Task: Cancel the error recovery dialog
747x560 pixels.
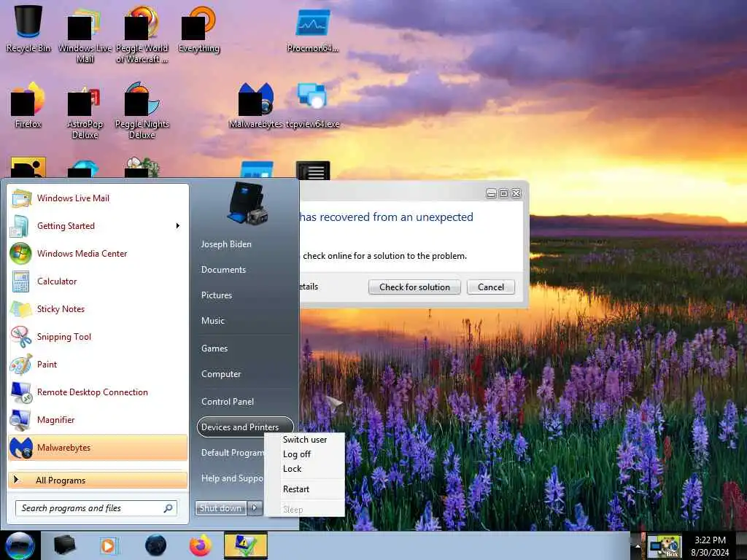Action: (491, 287)
